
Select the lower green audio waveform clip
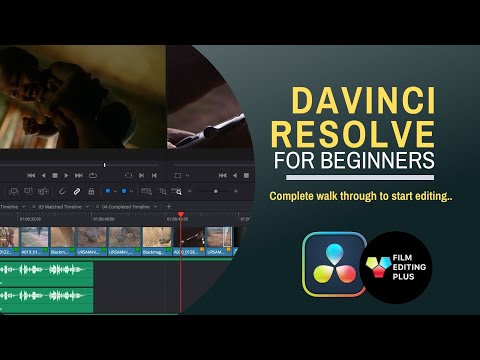coord(46,300)
